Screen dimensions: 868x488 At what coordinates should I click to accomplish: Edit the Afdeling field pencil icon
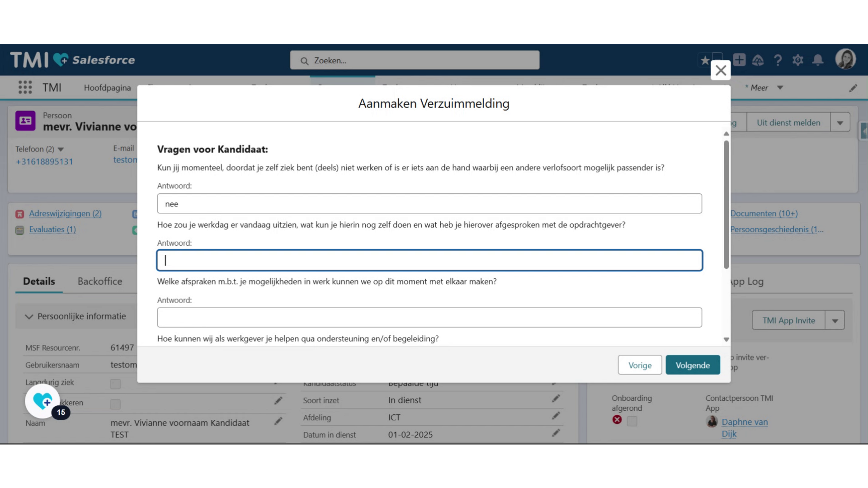556,416
